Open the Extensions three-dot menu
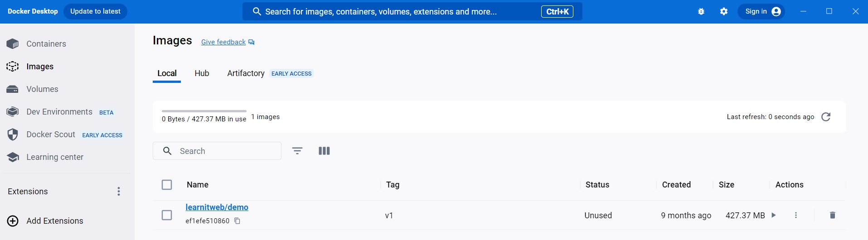The height and width of the screenshot is (240, 868). [119, 192]
